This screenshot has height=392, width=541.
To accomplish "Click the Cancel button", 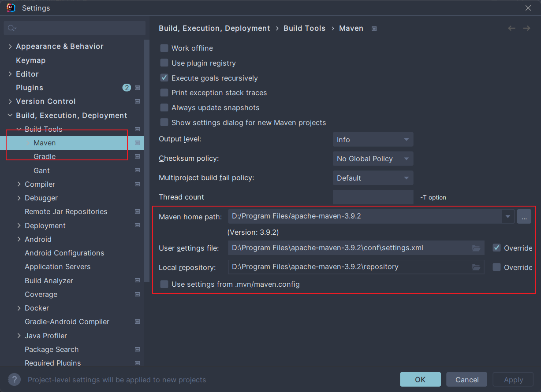I will [466, 380].
